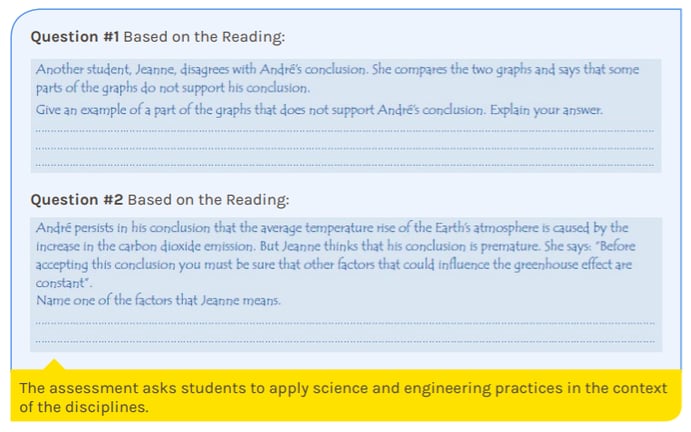Viewport: 691px width, 432px height.
Task: Click the word 'constant' in Question #2 text
Action: 61,283
